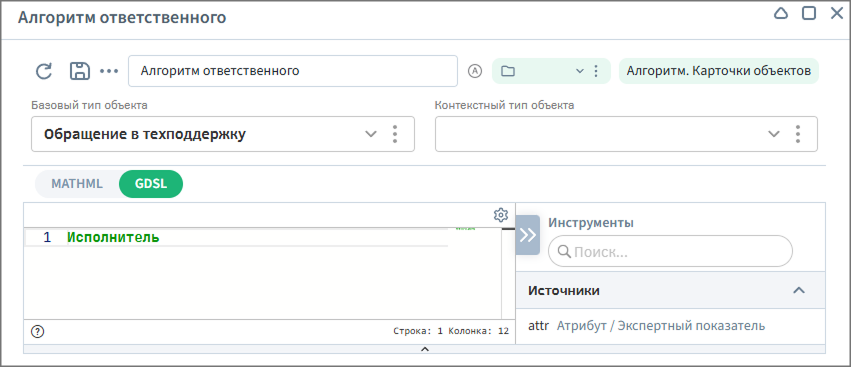
Task: Open the editor help question-mark icon
Action: tap(37, 331)
